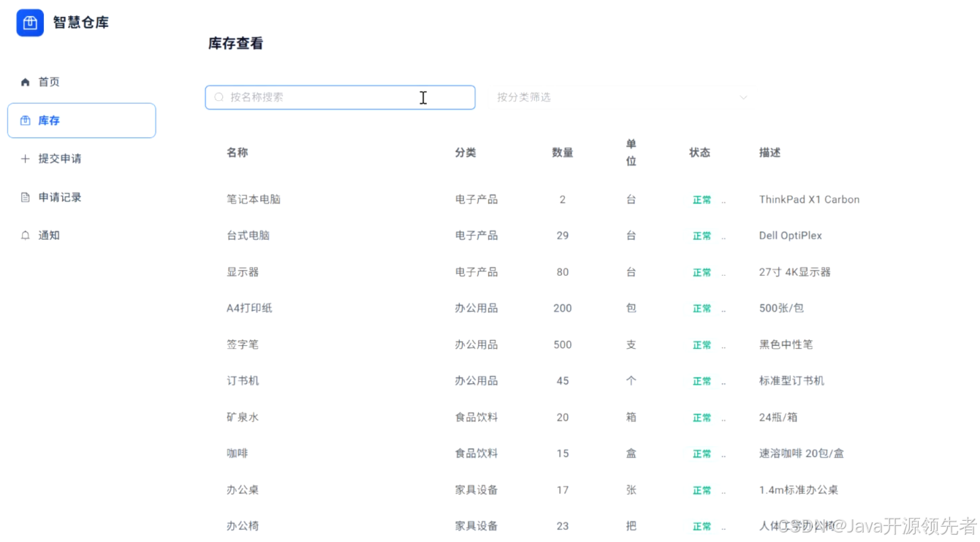Click the plus icon beside 提交申请

pos(25,159)
